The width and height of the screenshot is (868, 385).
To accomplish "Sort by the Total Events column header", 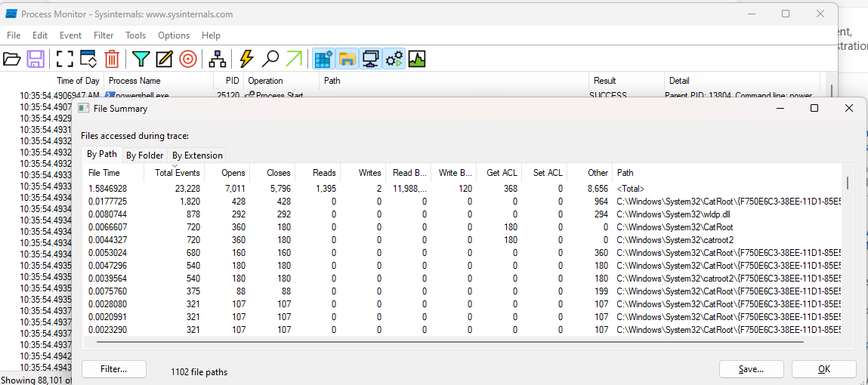I will [175, 173].
